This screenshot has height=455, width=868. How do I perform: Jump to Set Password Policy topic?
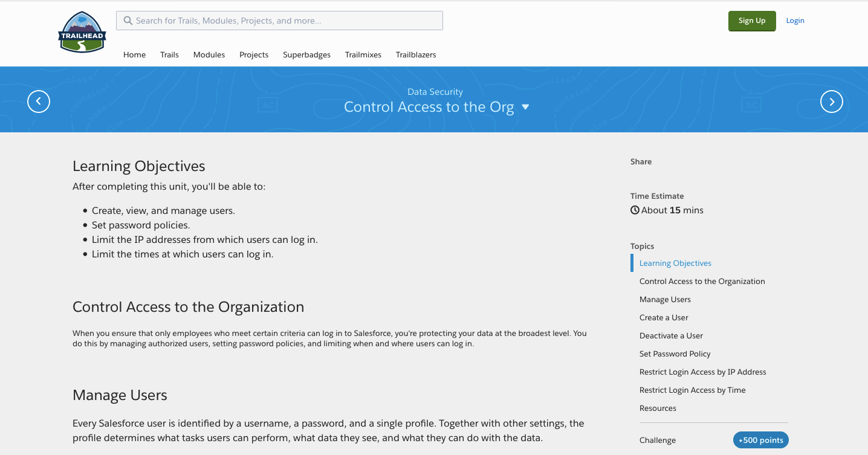675,353
